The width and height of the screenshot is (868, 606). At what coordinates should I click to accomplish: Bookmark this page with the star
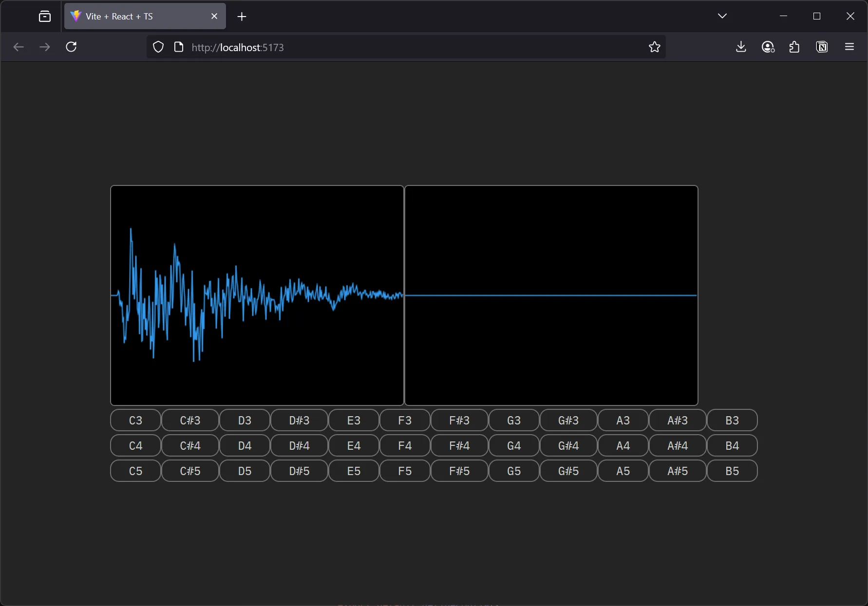click(x=654, y=47)
